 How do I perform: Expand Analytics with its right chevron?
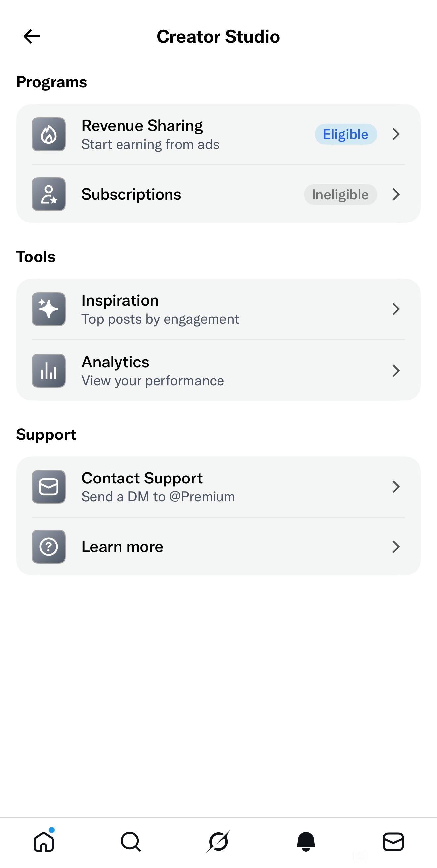[396, 371]
